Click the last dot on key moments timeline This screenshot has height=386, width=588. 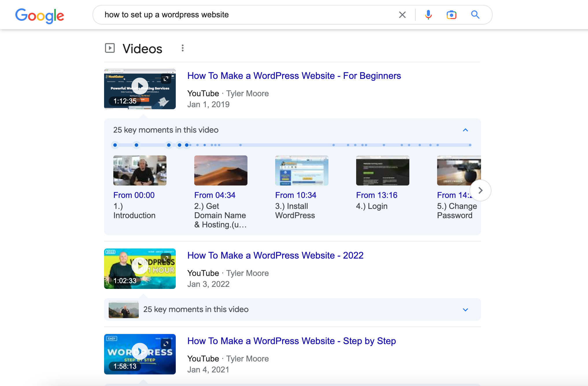[x=470, y=145]
